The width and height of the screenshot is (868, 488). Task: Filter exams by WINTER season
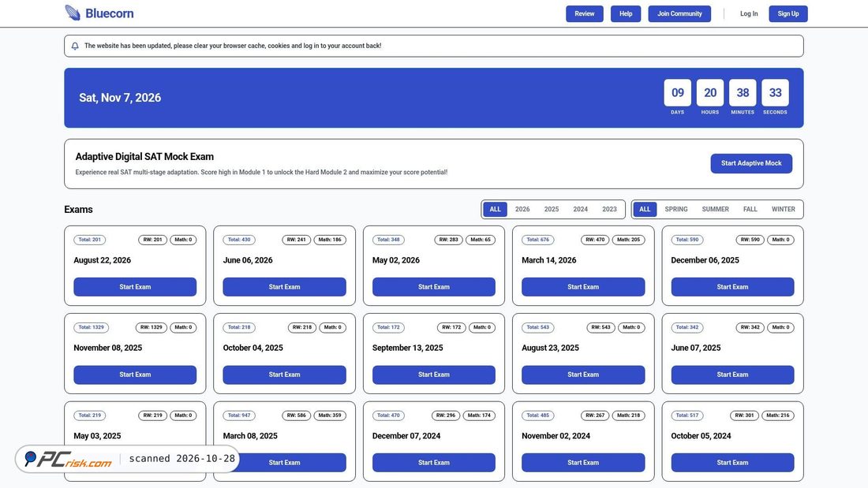(784, 209)
